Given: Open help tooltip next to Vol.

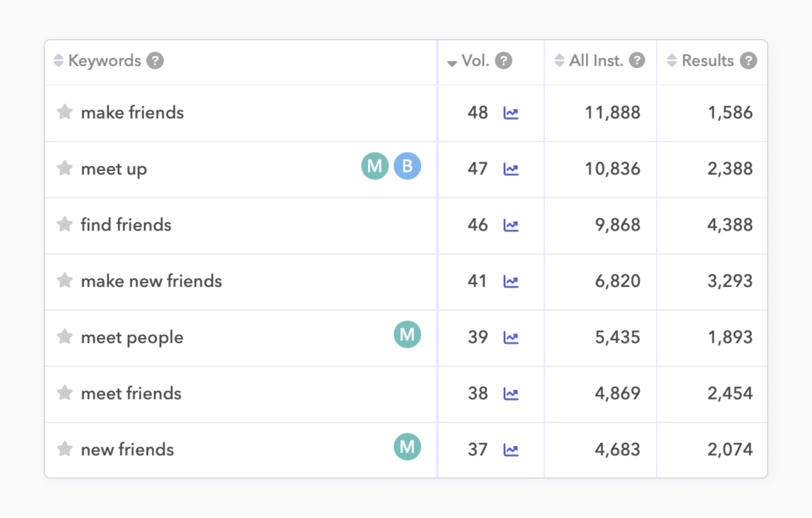Looking at the screenshot, I should click(503, 61).
